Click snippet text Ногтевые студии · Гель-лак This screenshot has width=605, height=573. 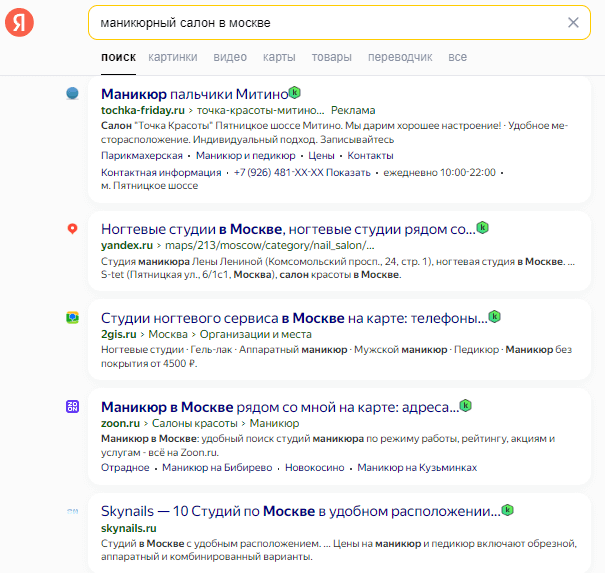pyautogui.click(x=336, y=357)
